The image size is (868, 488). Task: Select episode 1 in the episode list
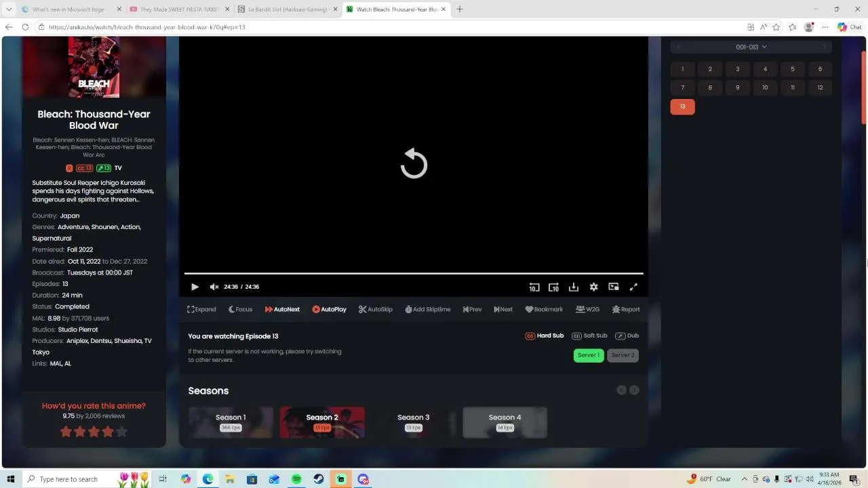coord(682,69)
